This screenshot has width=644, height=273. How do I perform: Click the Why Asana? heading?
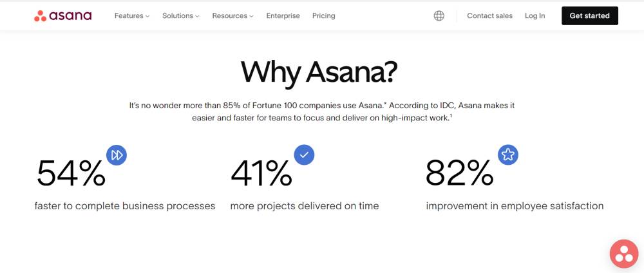319,72
